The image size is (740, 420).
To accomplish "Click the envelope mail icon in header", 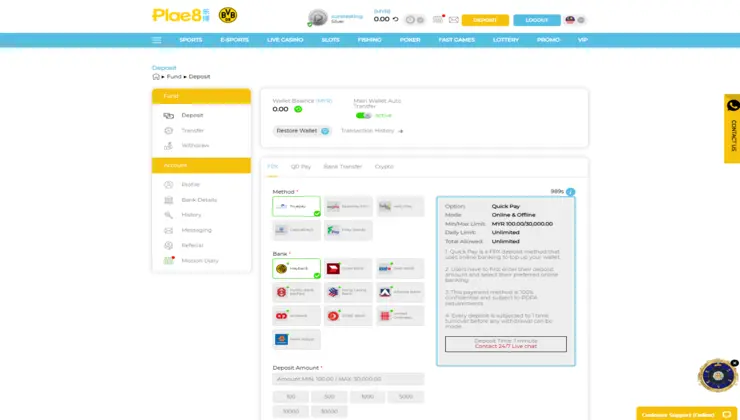I will [454, 20].
